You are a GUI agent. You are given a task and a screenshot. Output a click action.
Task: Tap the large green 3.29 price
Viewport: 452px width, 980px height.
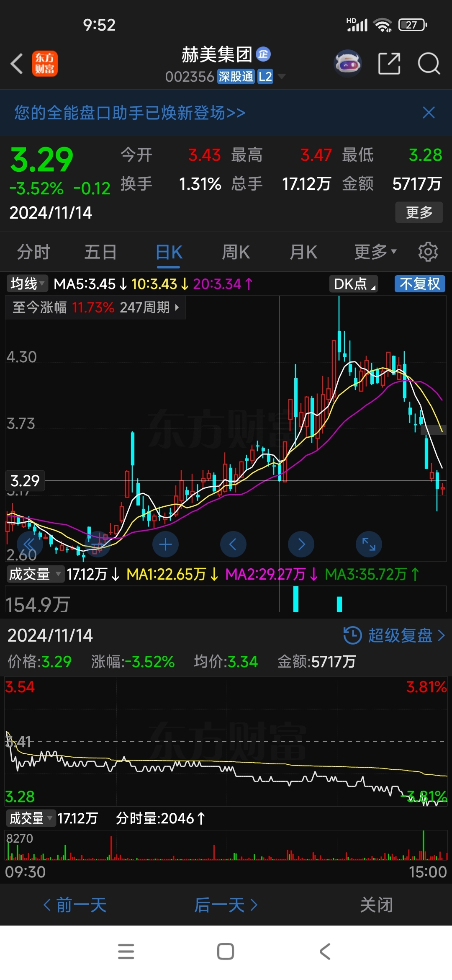pos(42,160)
